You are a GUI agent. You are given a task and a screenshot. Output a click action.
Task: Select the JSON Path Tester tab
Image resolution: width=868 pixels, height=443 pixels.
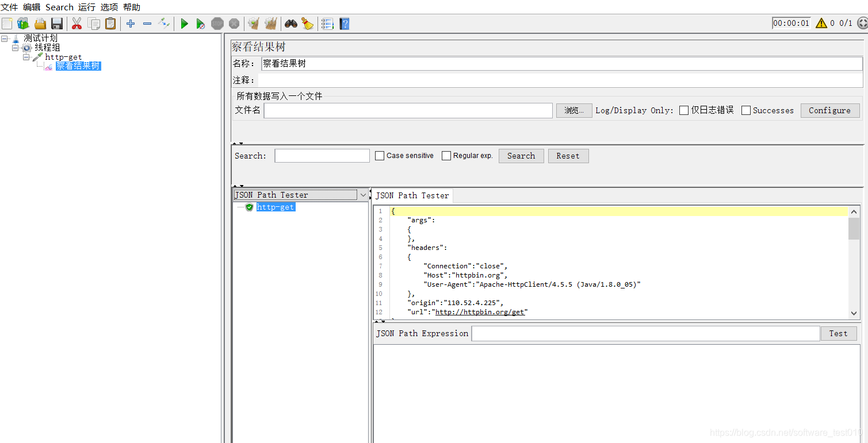412,195
